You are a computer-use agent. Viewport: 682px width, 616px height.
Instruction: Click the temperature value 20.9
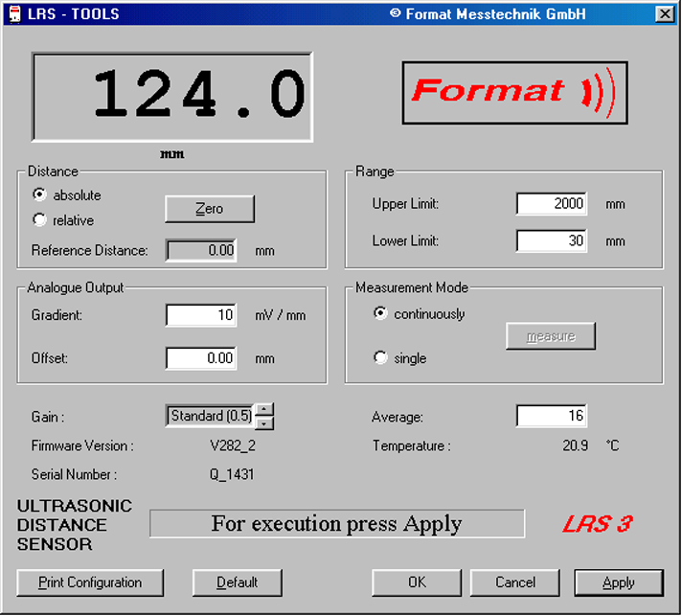pos(575,445)
